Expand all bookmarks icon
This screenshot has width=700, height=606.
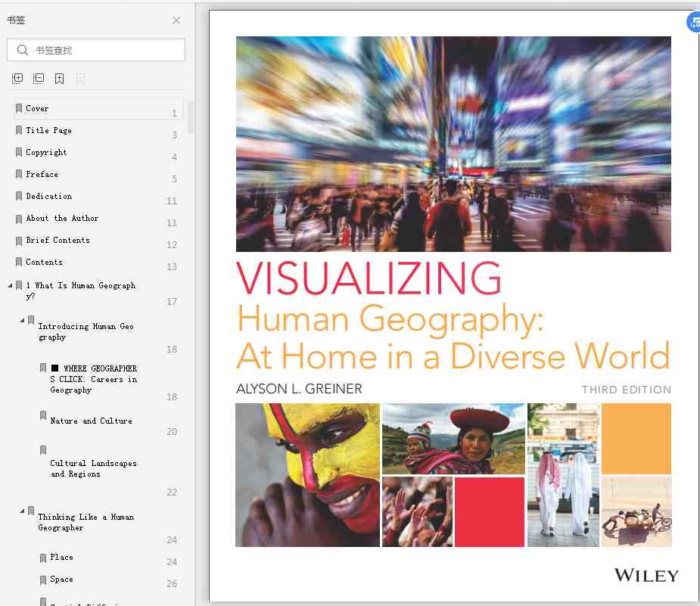click(17, 79)
